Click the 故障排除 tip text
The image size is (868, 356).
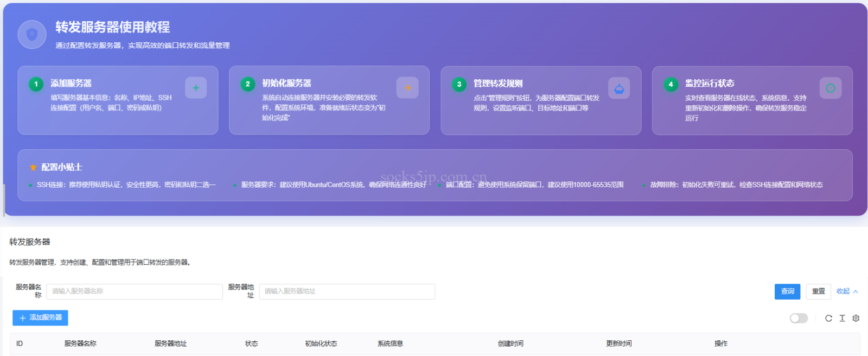tap(736, 185)
